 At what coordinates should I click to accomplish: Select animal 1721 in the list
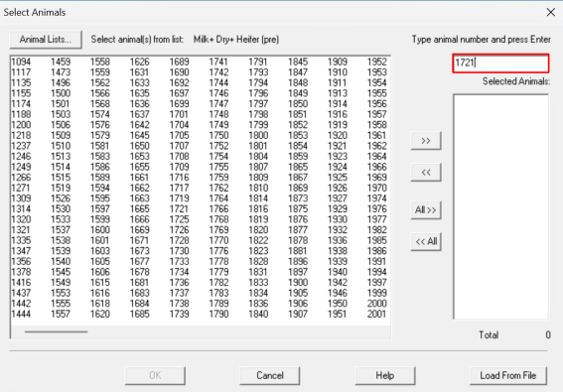coord(179,209)
